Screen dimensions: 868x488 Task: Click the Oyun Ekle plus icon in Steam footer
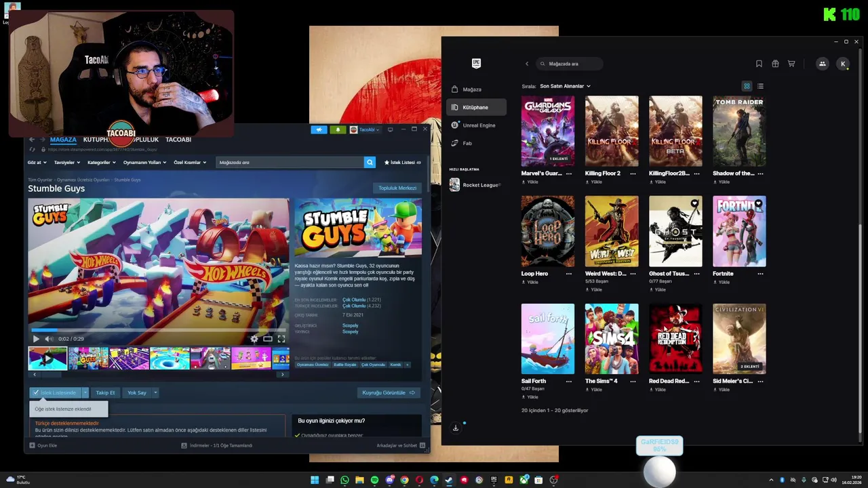(x=32, y=445)
